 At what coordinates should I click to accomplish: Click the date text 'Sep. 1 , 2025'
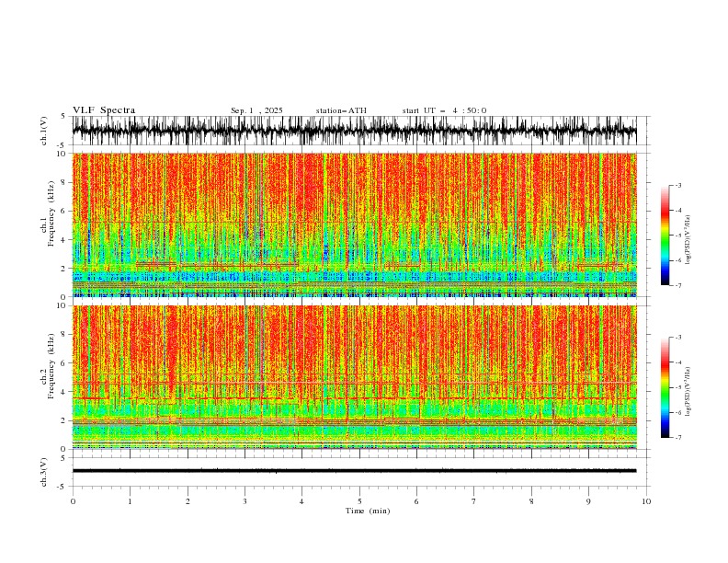256,110
